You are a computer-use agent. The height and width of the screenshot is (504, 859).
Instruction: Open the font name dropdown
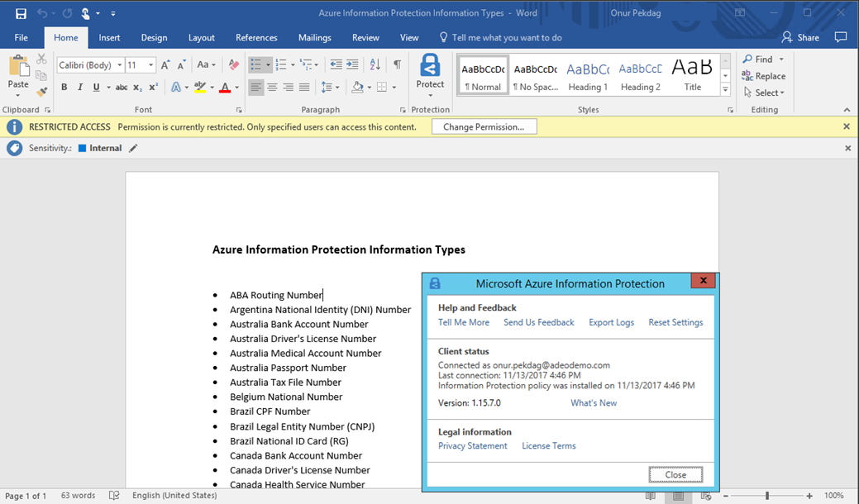(x=119, y=65)
